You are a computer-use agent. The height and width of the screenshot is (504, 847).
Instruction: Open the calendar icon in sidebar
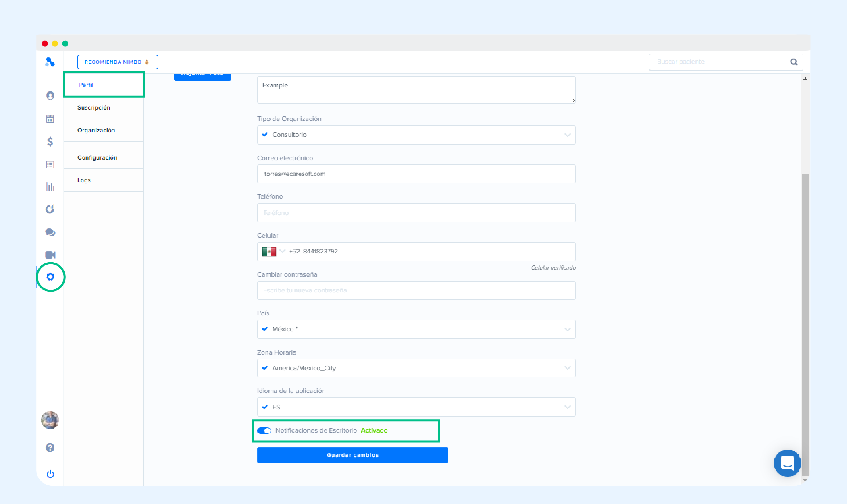tap(50, 119)
